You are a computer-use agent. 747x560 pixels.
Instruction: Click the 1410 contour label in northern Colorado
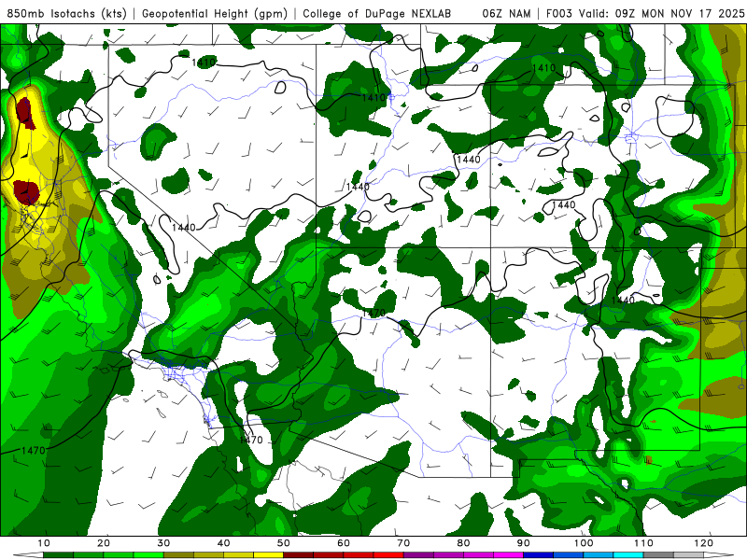pos(543,67)
